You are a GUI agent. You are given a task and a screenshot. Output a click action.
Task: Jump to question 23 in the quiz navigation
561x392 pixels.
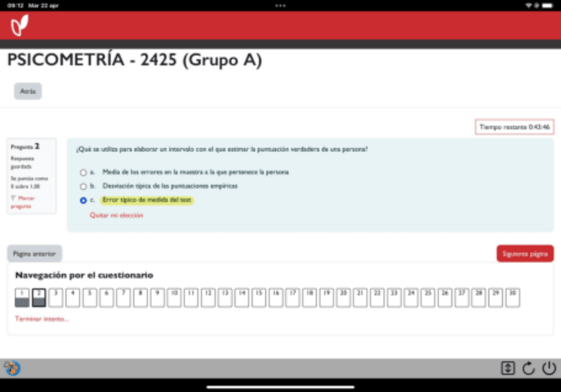[x=394, y=297]
